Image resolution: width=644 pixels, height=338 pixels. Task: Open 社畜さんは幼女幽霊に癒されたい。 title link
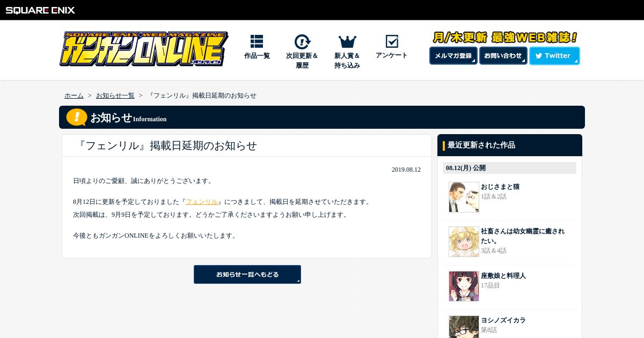tap(523, 236)
